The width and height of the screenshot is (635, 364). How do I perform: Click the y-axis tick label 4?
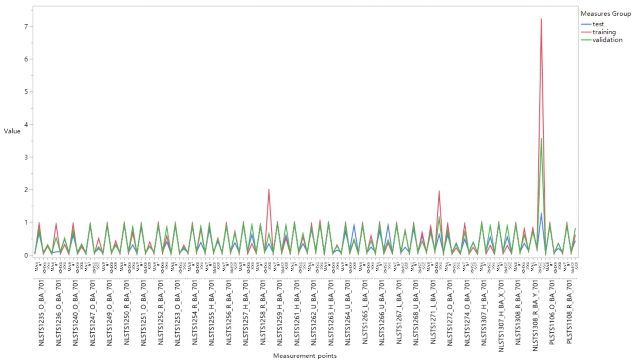click(x=26, y=125)
